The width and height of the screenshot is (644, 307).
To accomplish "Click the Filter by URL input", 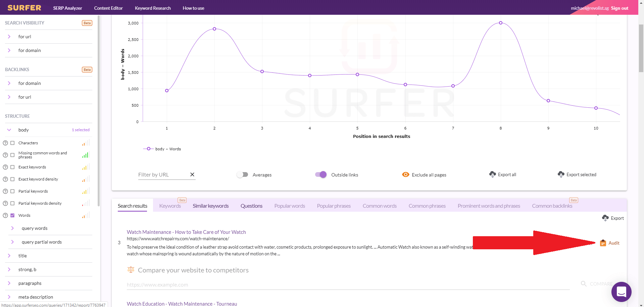I will coord(163,174).
